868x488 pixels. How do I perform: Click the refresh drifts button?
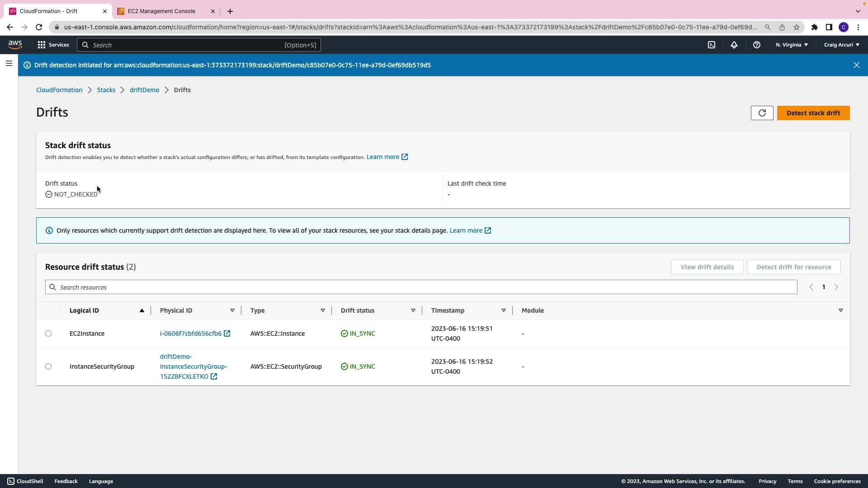coord(762,113)
